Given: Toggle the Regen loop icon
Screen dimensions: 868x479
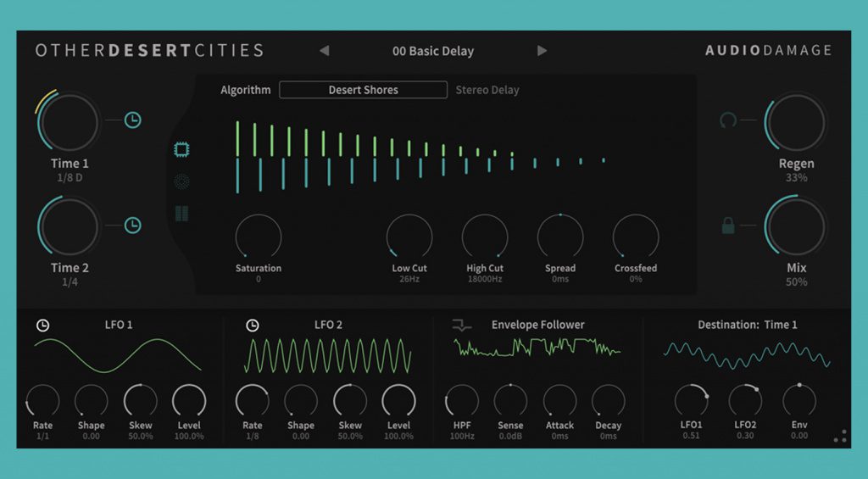Looking at the screenshot, I should [x=727, y=120].
